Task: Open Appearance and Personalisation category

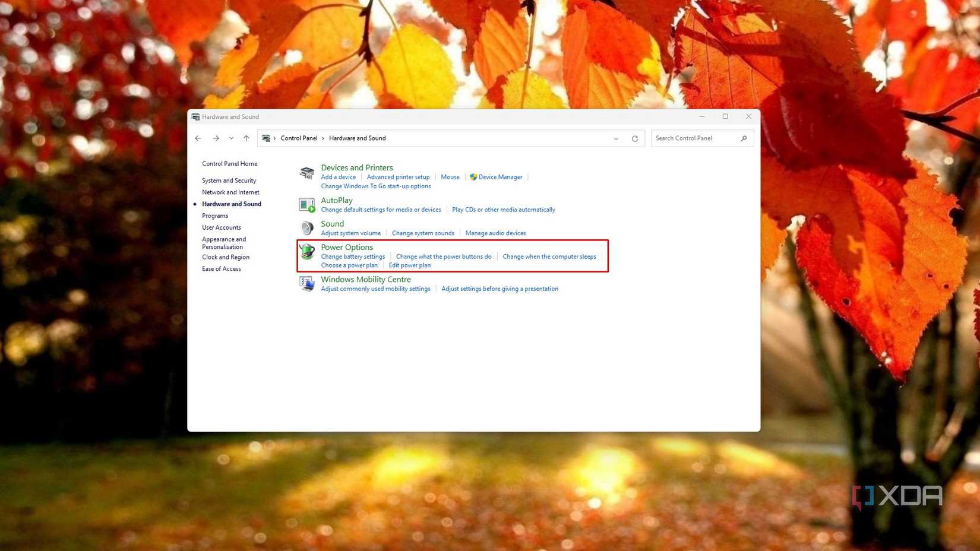Action: (224, 243)
